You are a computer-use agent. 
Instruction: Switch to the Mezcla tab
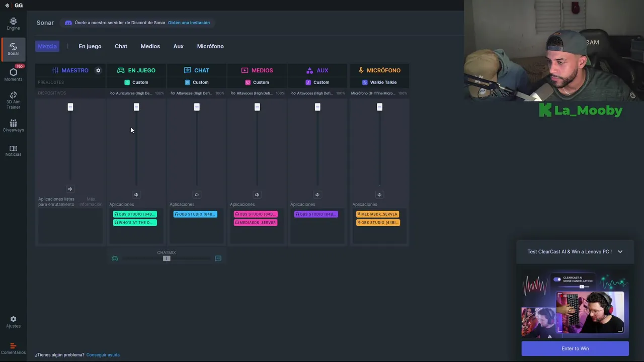47,46
